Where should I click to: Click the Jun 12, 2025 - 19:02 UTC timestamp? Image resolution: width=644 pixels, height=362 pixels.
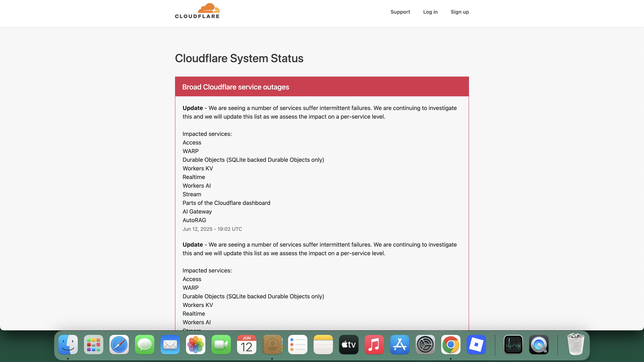[212, 229]
